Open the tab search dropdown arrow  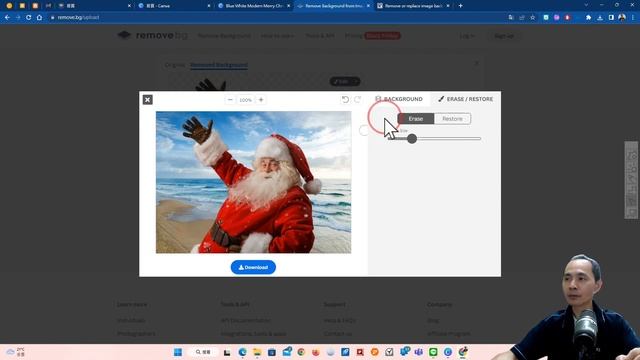(x=587, y=5)
